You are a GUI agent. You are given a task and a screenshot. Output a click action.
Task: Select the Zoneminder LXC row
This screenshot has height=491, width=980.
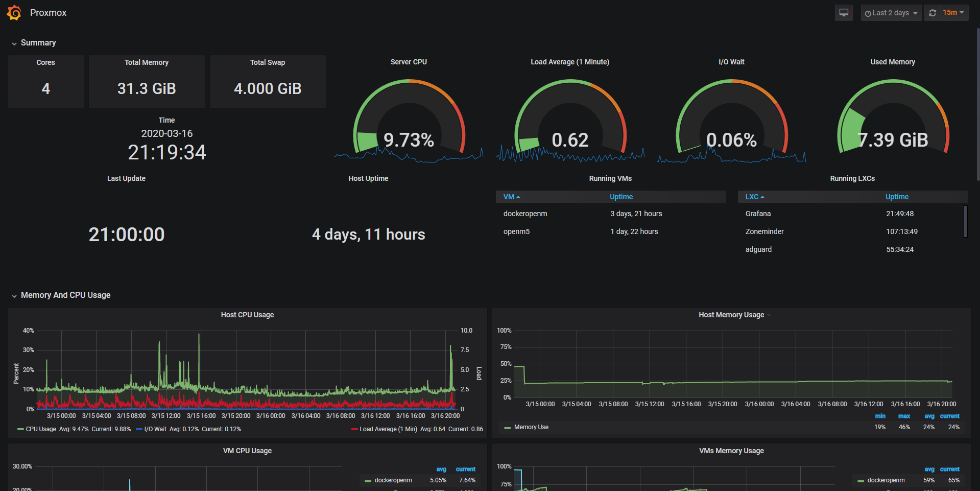pos(850,231)
